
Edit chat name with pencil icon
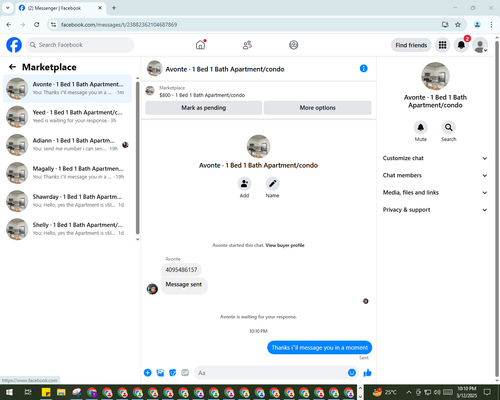[x=272, y=184]
